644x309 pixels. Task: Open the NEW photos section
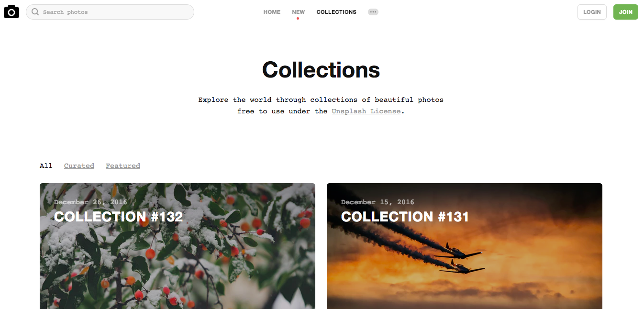pos(298,12)
